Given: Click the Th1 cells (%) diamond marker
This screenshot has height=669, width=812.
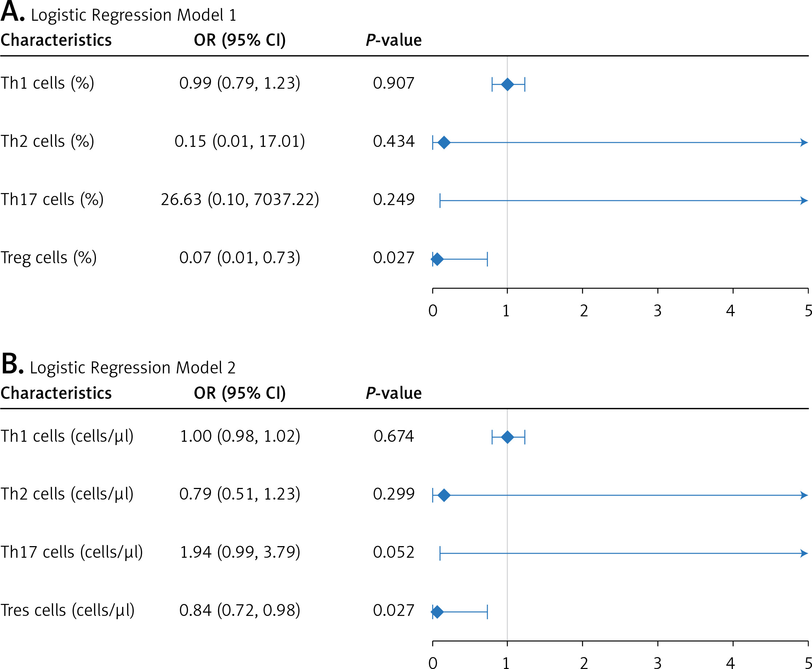Looking at the screenshot, I should tap(507, 84).
